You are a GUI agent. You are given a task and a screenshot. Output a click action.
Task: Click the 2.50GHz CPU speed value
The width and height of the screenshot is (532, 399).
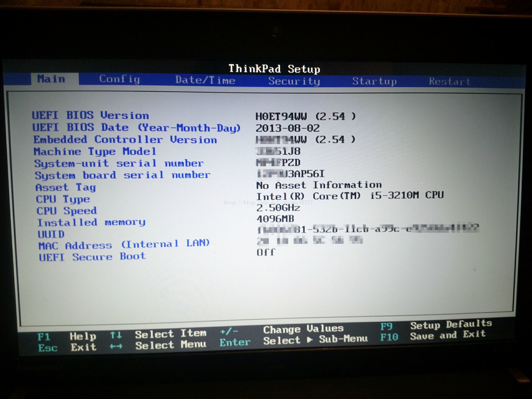[x=278, y=208]
